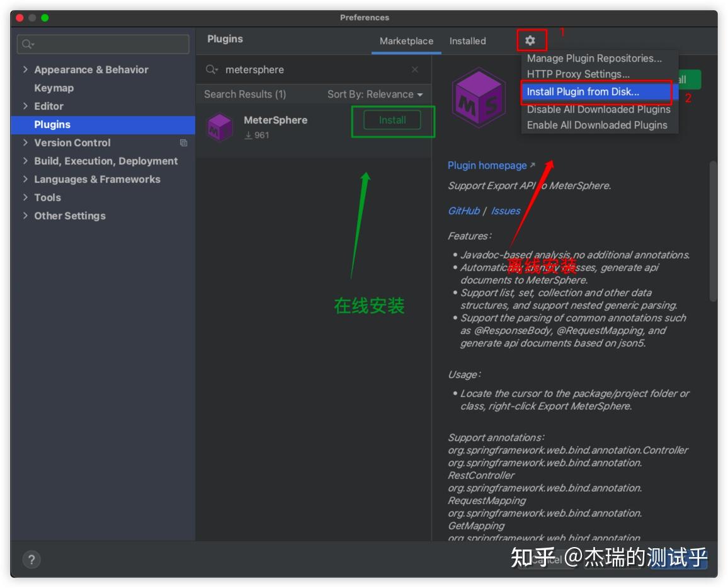Click the large MeterSphere logo in details pane
The height and width of the screenshot is (588, 728).
tap(480, 98)
